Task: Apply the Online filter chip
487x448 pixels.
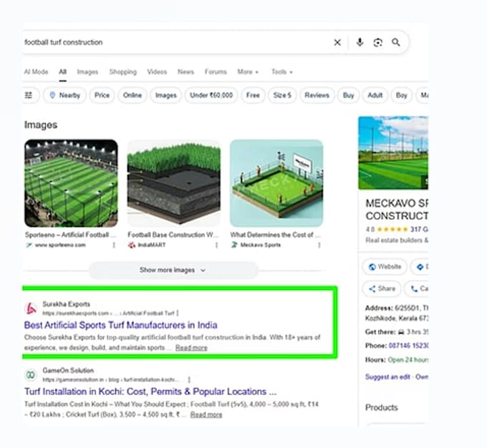Action: click(132, 95)
